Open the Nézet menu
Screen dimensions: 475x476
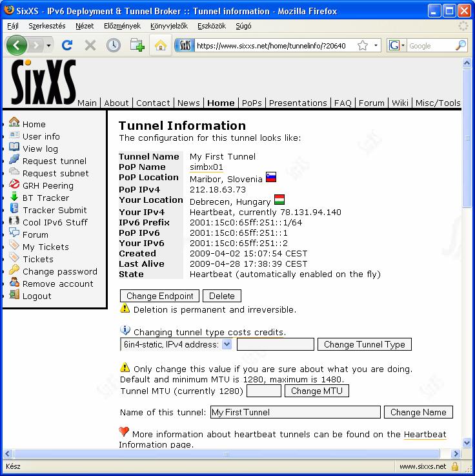pos(85,26)
